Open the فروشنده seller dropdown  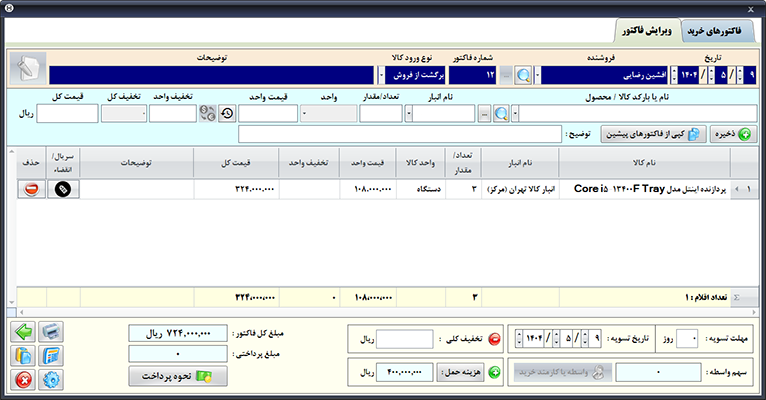pos(537,76)
